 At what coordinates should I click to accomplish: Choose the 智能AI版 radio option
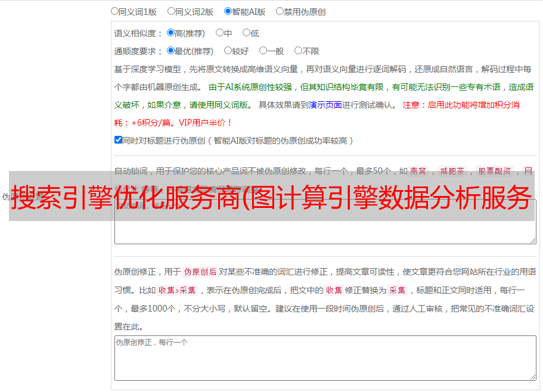(228, 11)
